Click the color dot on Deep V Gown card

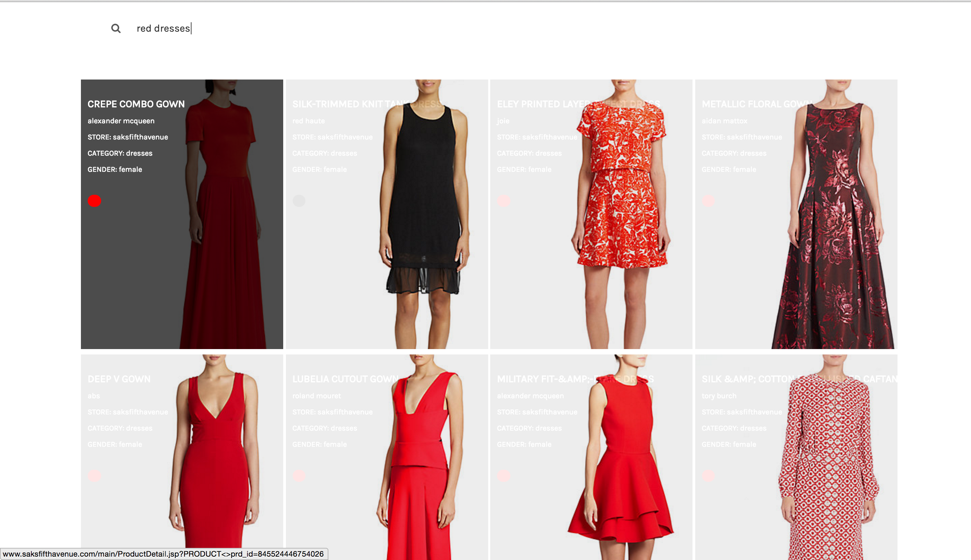(94, 476)
